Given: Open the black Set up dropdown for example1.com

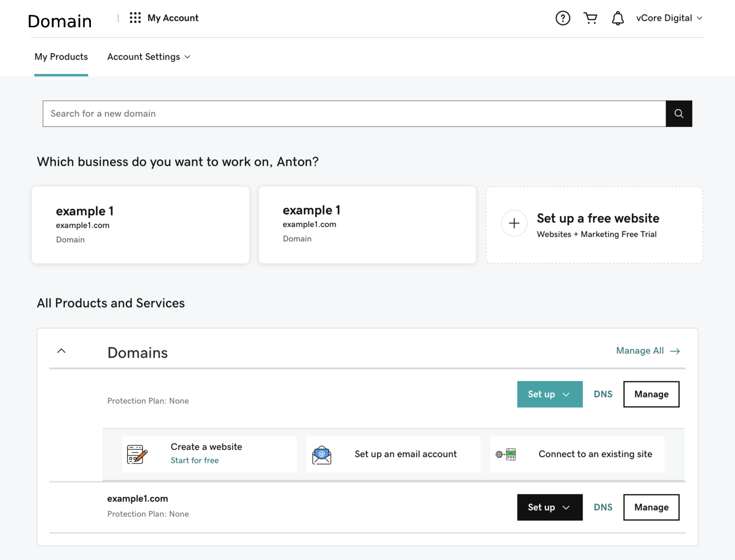Looking at the screenshot, I should click(x=549, y=507).
